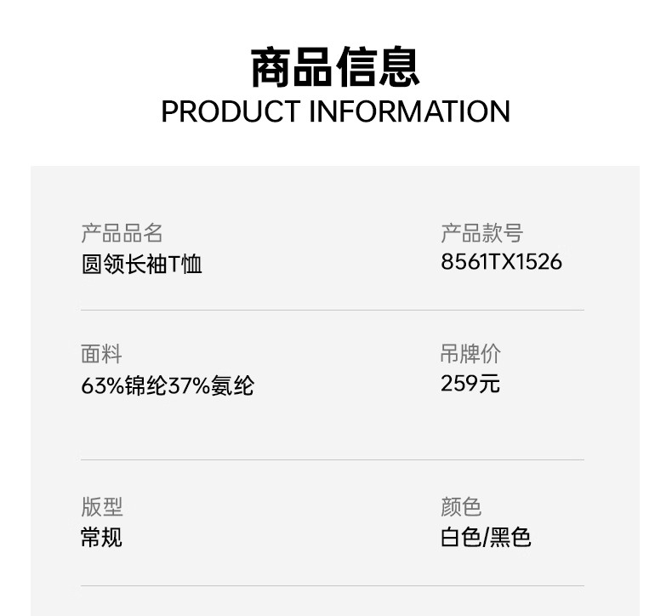Select the tag price 259元
The width and height of the screenshot is (672, 616).
point(470,384)
